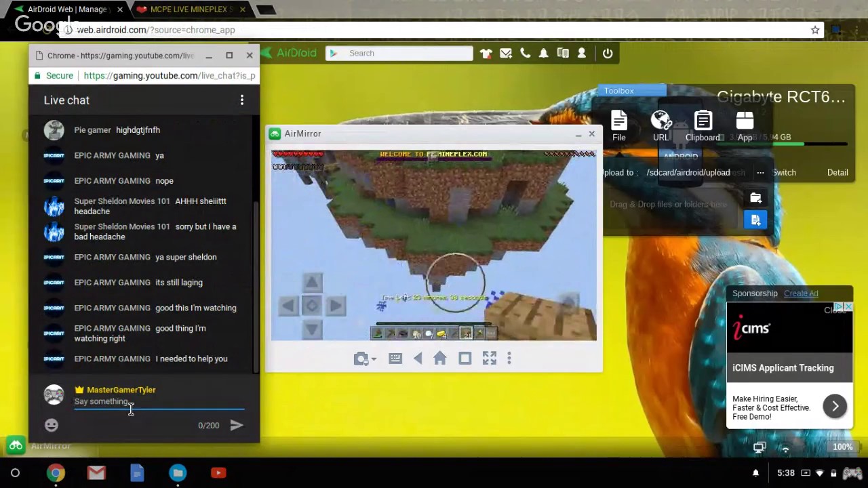Tap the Minecraft move-forward arrow
Screen dimensions: 868x488
pos(311,282)
